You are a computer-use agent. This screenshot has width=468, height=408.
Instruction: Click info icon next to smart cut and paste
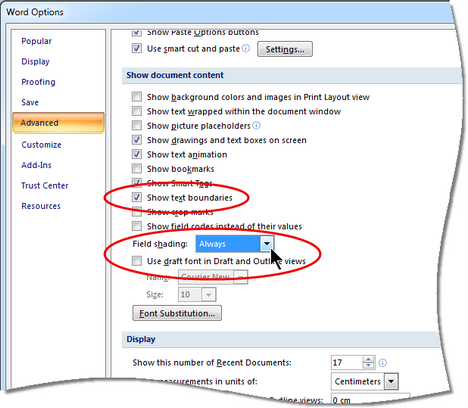click(246, 48)
